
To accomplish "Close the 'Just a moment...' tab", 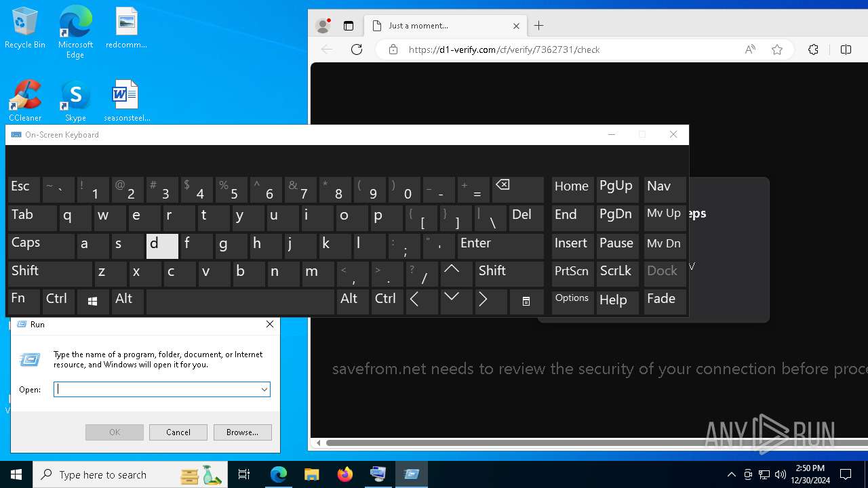I will (x=516, y=26).
